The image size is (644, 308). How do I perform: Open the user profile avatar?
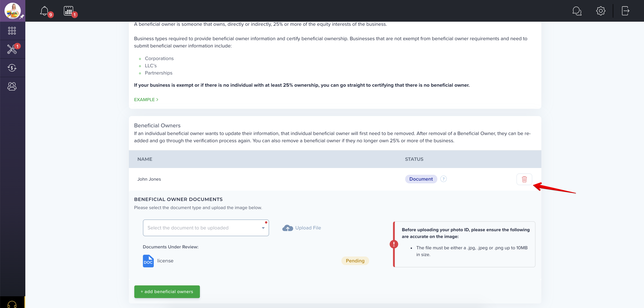coord(12,11)
